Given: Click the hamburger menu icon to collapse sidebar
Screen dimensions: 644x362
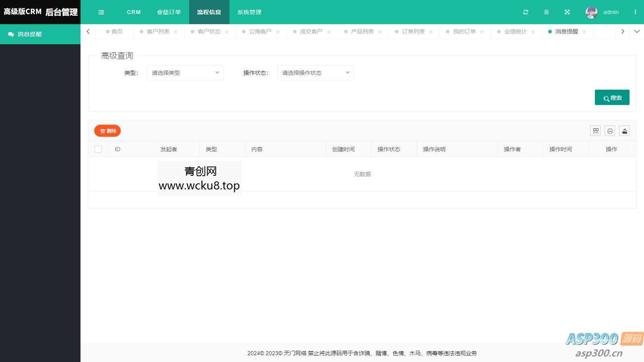Looking at the screenshot, I should pyautogui.click(x=101, y=12).
